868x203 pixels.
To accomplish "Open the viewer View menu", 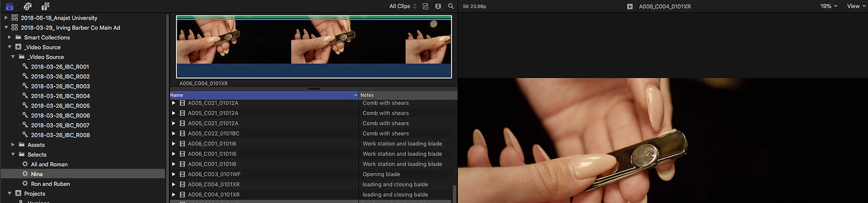I will (x=856, y=6).
